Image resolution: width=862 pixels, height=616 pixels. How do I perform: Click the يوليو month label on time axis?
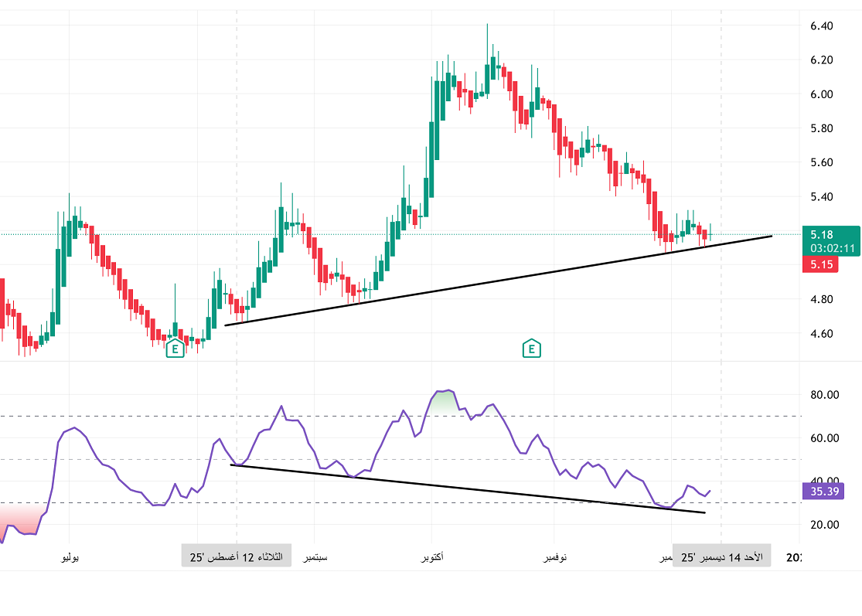coord(70,557)
